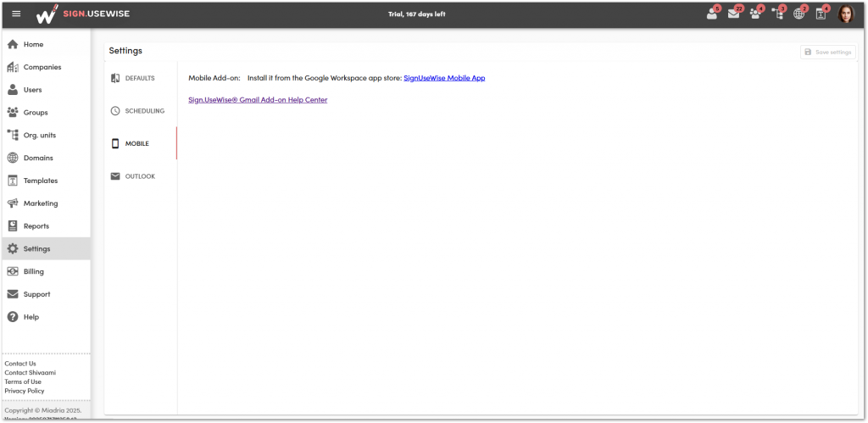Open the domains globe icon in header
The height and width of the screenshot is (423, 868).
pos(798,14)
